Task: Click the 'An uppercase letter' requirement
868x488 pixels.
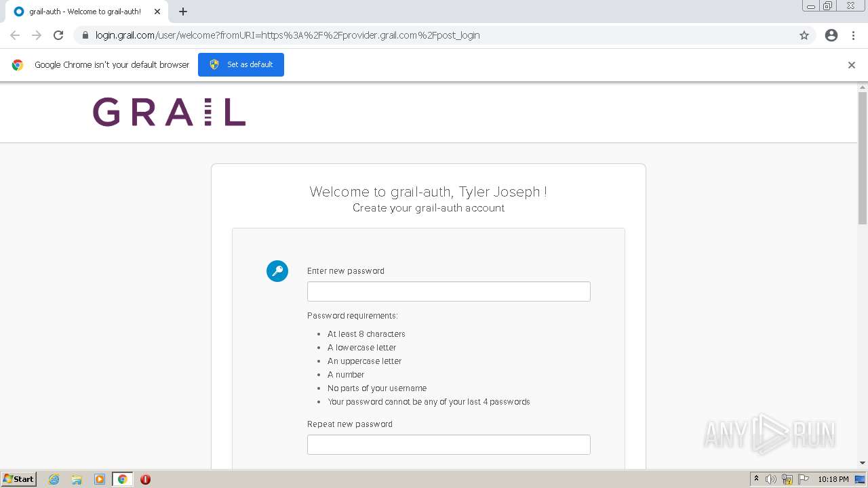Action: [x=365, y=361]
